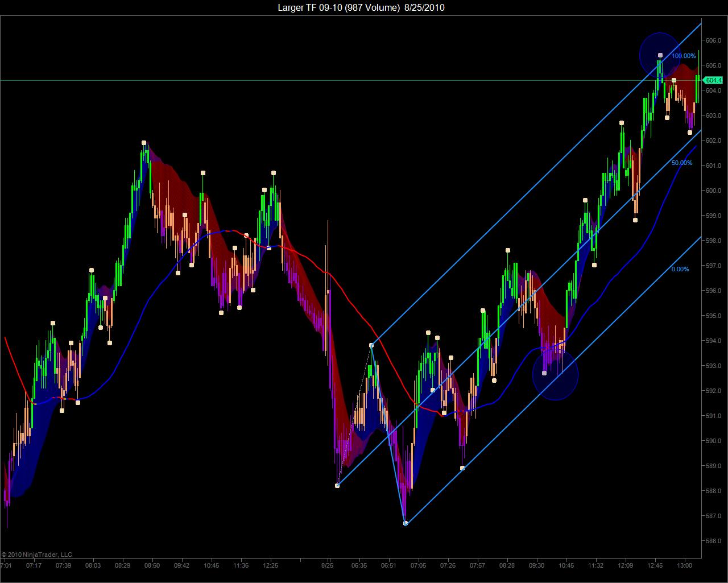Viewport: 728px width, 583px height.
Task: Click the 606.0 price axis label
Action: 713,40
